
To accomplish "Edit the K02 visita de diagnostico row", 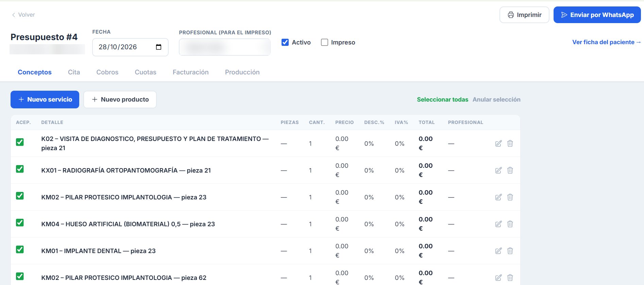I will (498, 143).
